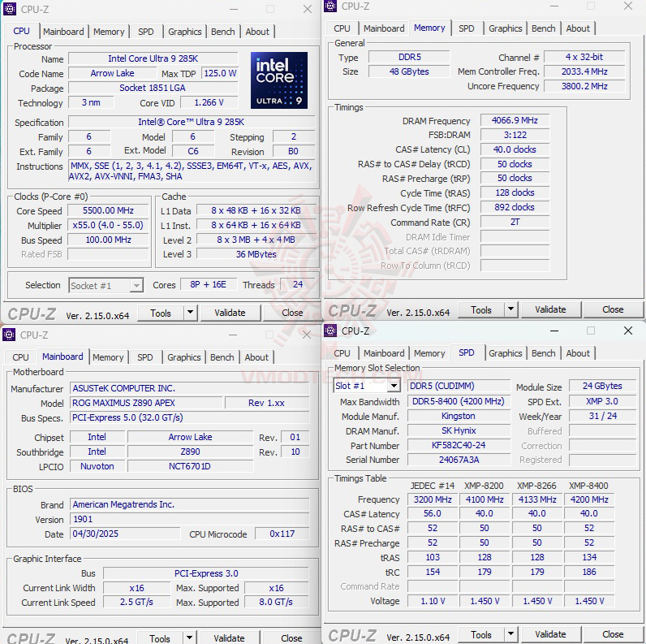646x644 pixels.
Task: Click the CPU-Z app icon in top-left window title bar
Action: (10, 9)
